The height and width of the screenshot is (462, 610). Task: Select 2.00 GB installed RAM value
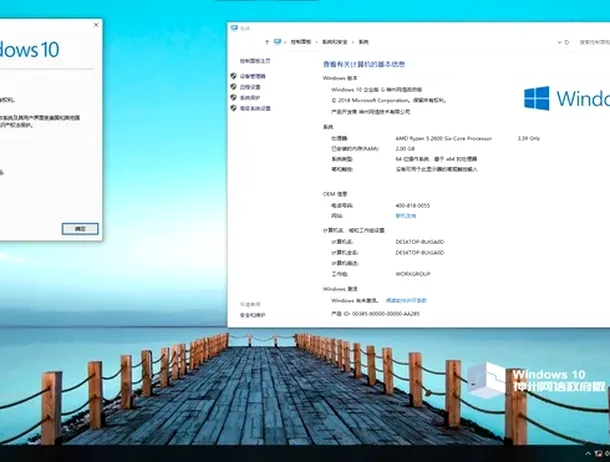pyautogui.click(x=405, y=149)
